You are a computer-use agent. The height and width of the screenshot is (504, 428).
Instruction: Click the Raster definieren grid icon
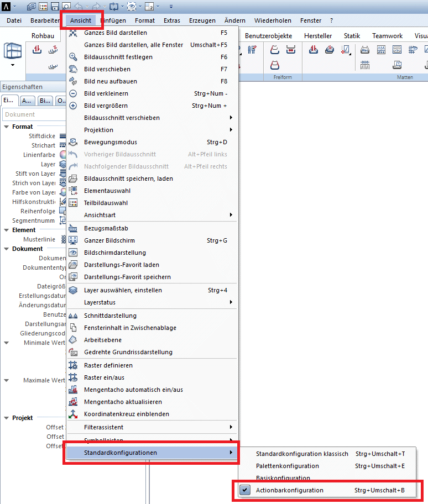(x=73, y=365)
